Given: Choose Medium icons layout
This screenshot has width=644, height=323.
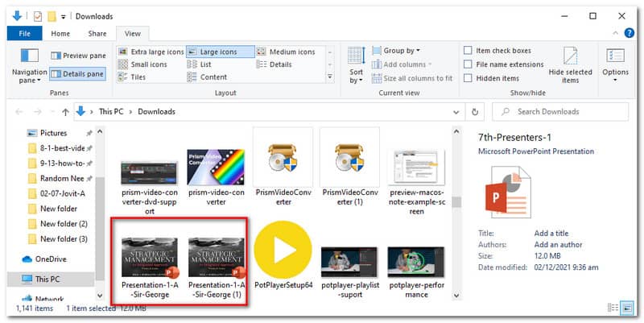Looking at the screenshot, I should coord(286,52).
